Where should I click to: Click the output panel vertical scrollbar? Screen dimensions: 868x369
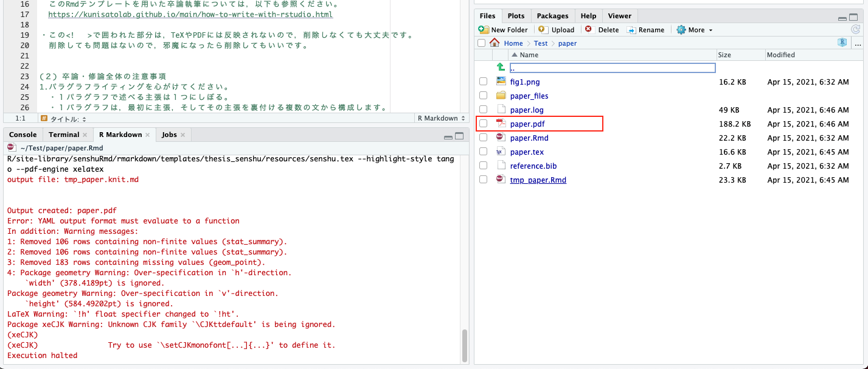465,345
